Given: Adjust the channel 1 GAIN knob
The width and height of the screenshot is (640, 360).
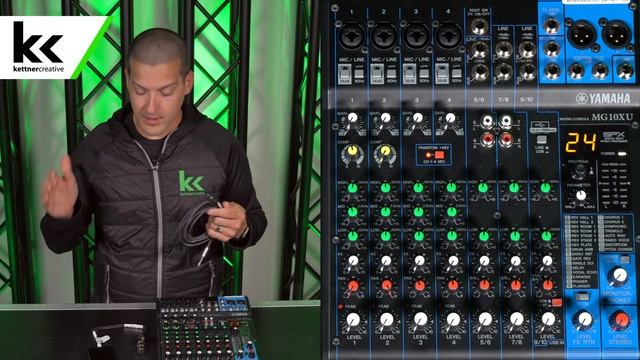Looking at the screenshot, I should (x=352, y=118).
